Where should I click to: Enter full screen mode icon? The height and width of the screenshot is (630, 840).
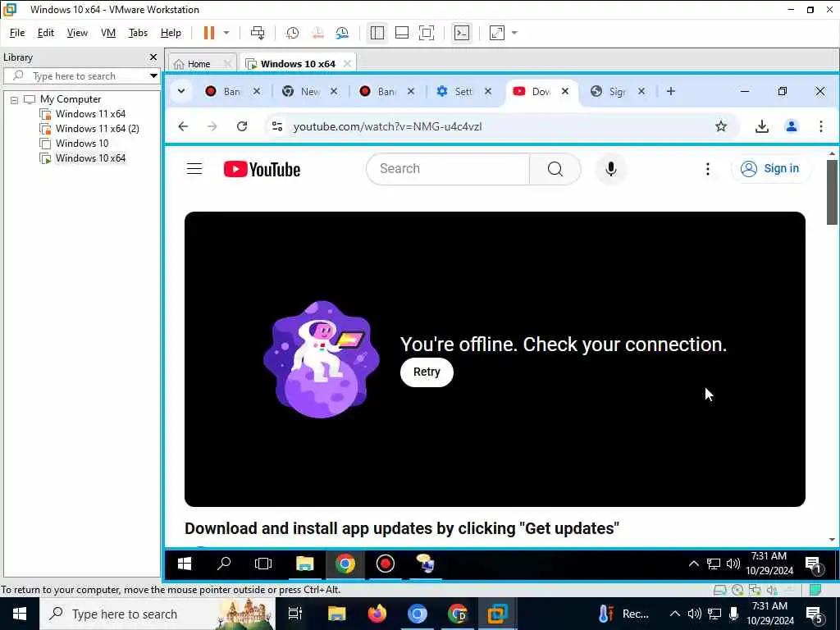click(x=427, y=33)
